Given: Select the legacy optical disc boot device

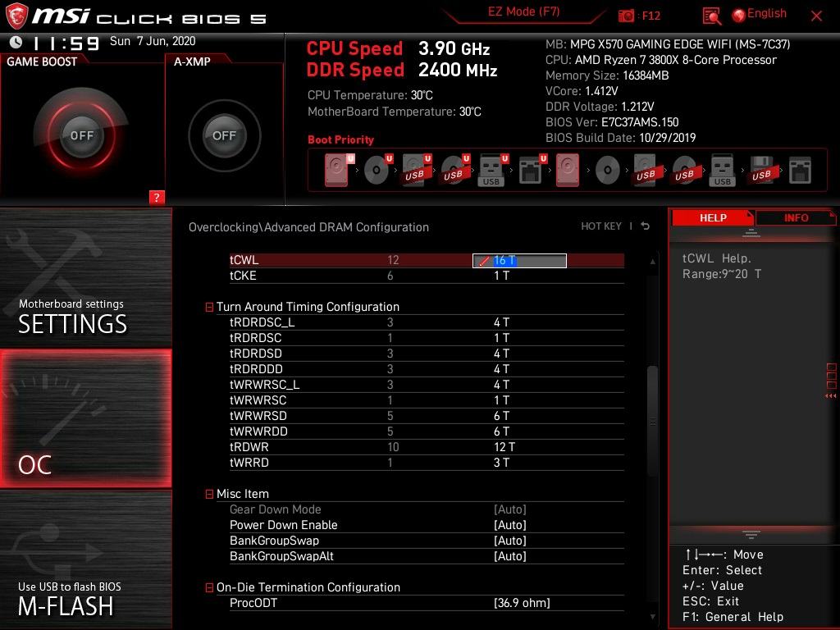Looking at the screenshot, I should [x=608, y=171].
